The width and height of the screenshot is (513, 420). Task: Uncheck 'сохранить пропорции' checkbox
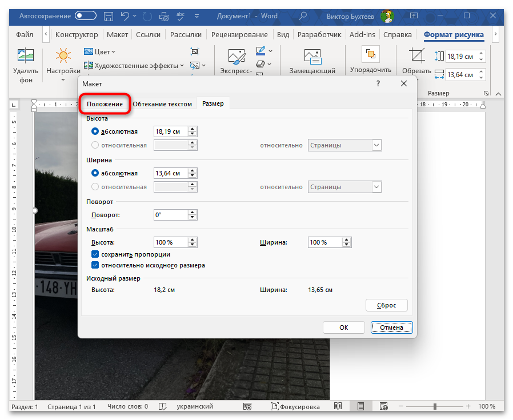[x=95, y=254]
